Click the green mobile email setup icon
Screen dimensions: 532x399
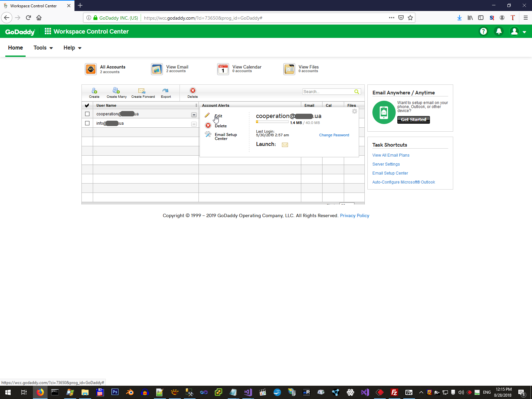pyautogui.click(x=384, y=112)
